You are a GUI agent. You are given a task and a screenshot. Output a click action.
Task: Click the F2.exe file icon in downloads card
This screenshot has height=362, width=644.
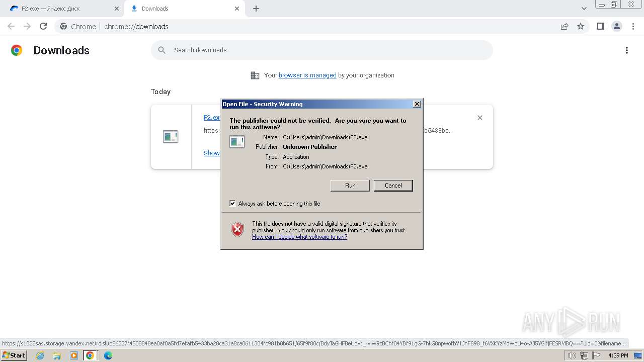tap(171, 136)
